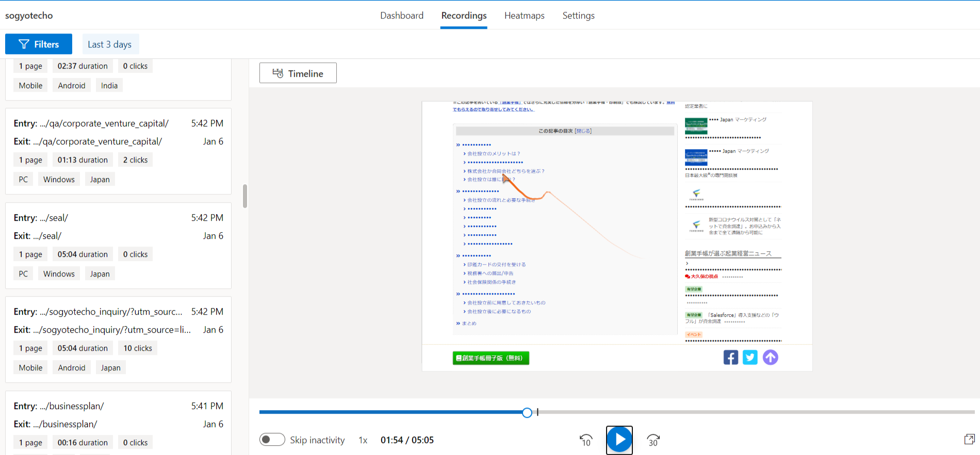Viewport: 980px width, 455px height.
Task: Click the playback progress slider handle
Action: point(527,412)
